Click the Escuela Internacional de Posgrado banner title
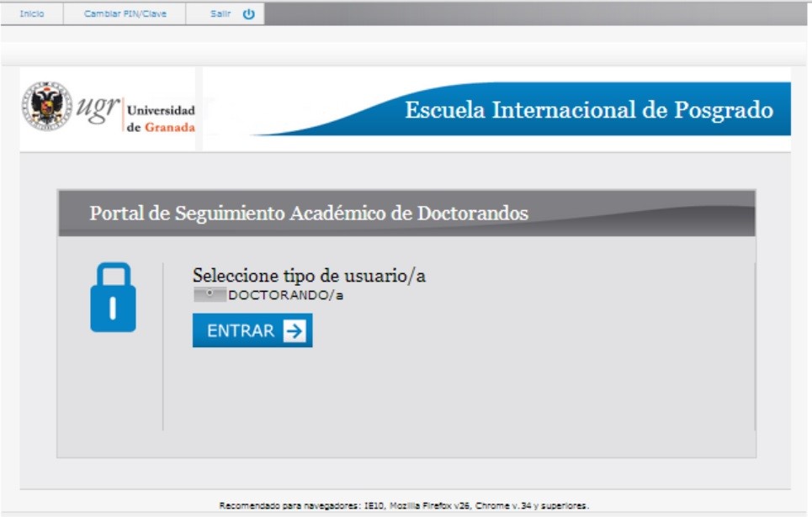Screen dimensions: 812x517 pos(588,110)
